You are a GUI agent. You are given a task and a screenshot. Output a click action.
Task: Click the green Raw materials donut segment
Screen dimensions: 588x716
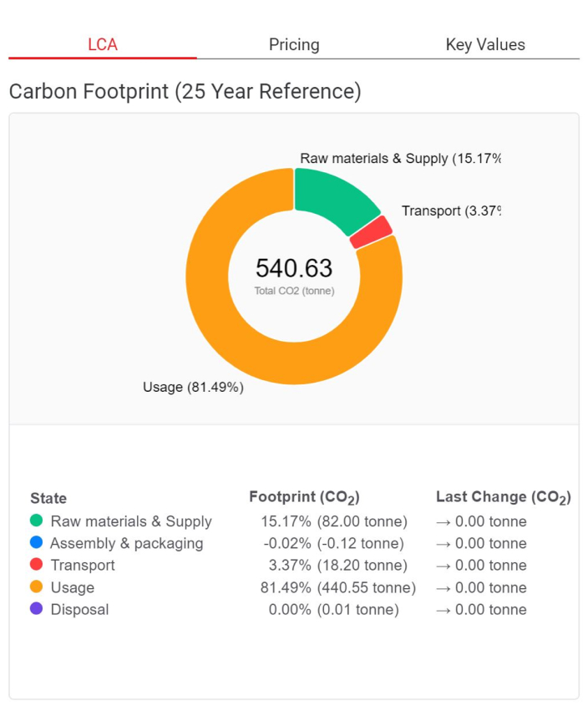pos(334,195)
